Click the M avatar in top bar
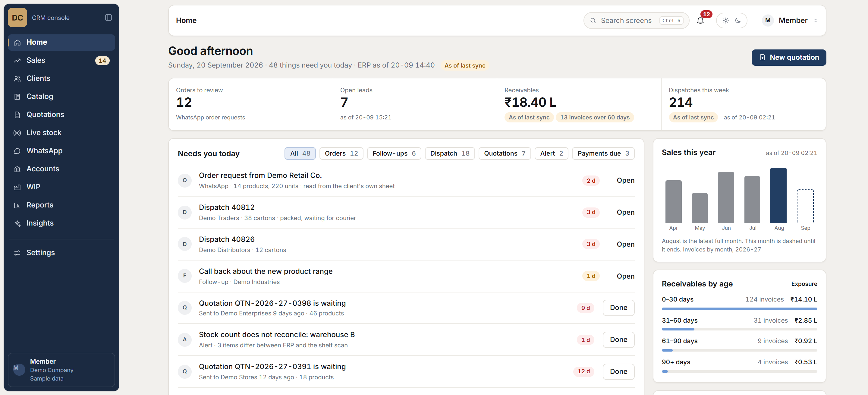 (768, 21)
